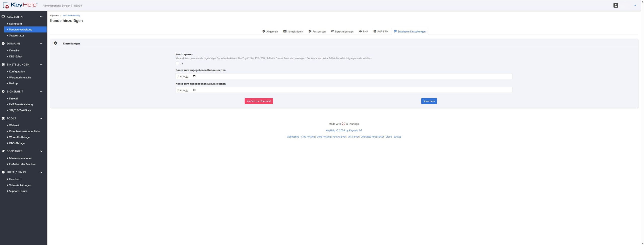Open Dedicated Root Server footer link

[372, 137]
